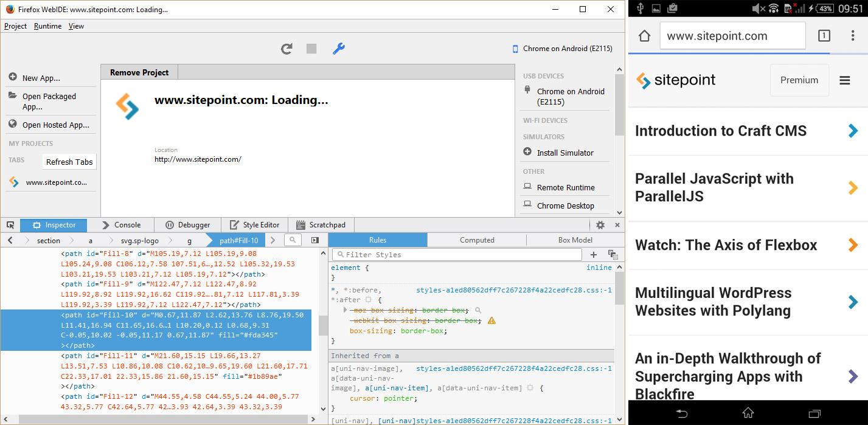The height and width of the screenshot is (425, 868).
Task: Tap the Android recent apps button
Action: tap(814, 413)
